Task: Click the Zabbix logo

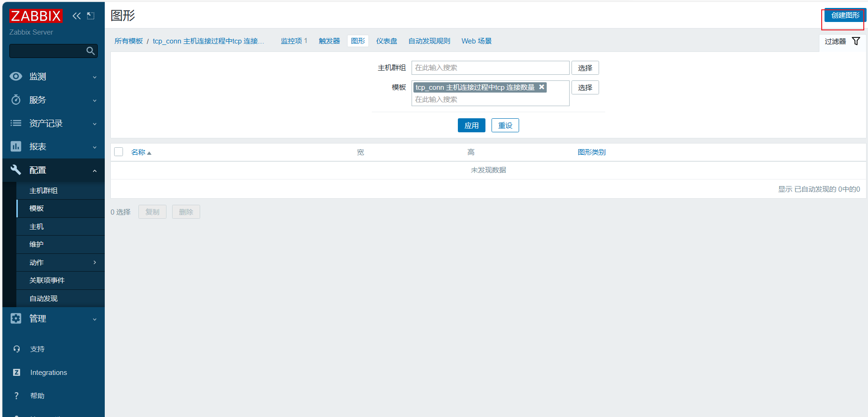Action: tap(36, 16)
